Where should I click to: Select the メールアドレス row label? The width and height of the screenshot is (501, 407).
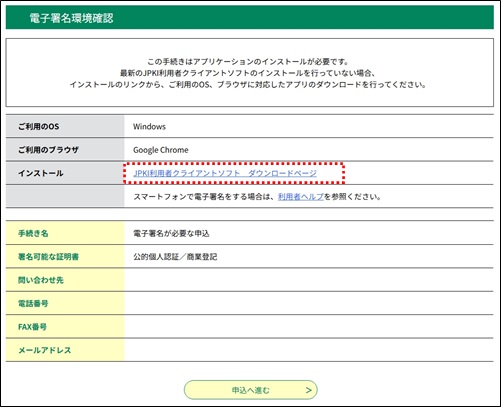tap(45, 350)
